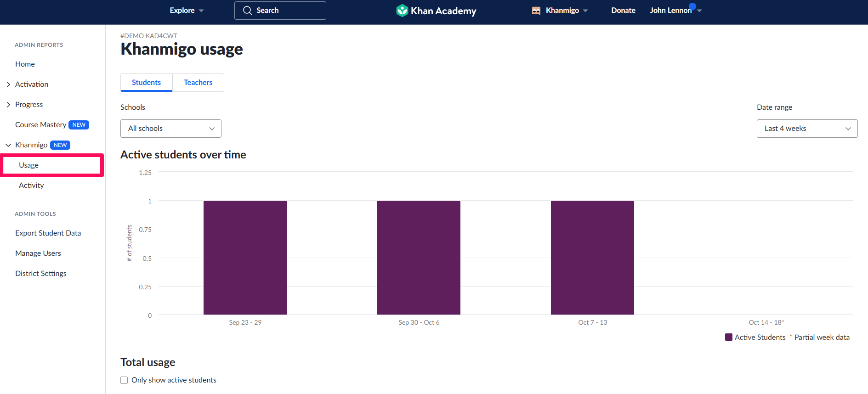Click the Sep 30 - Oct 6 bar
The height and width of the screenshot is (394, 868).
click(x=419, y=258)
